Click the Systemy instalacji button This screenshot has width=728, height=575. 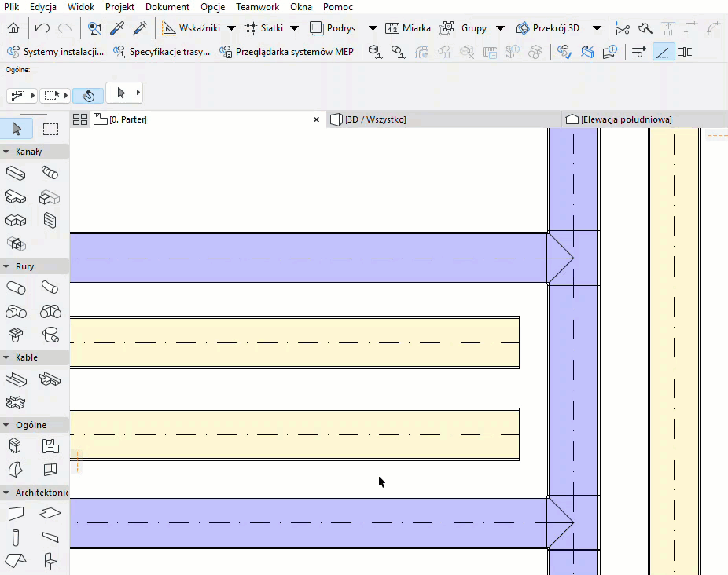[x=55, y=52]
